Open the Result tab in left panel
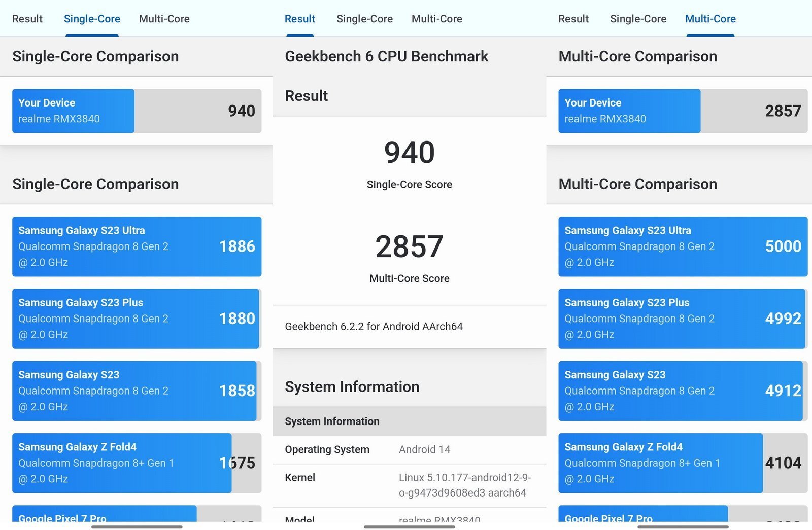 pos(27,19)
